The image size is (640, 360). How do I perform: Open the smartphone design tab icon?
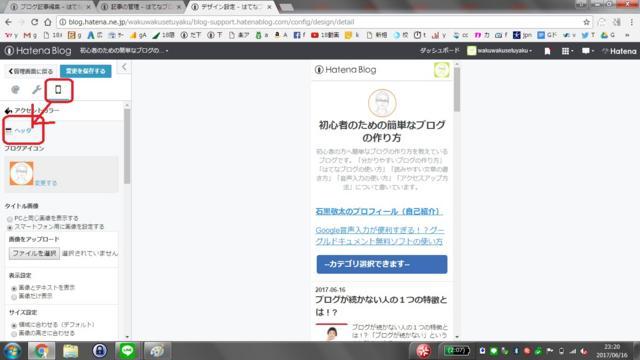(x=58, y=89)
